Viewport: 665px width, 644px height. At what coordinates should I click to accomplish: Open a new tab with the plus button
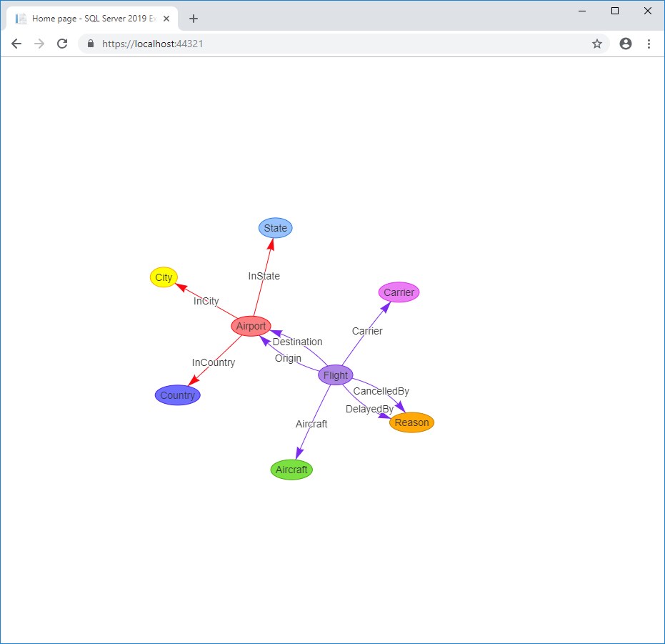(193, 19)
